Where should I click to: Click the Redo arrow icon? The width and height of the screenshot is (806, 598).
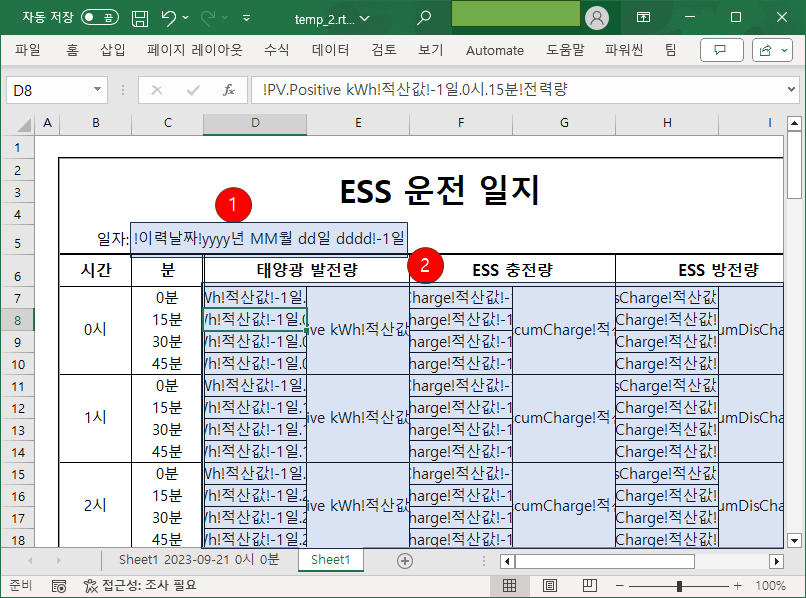coord(208,18)
